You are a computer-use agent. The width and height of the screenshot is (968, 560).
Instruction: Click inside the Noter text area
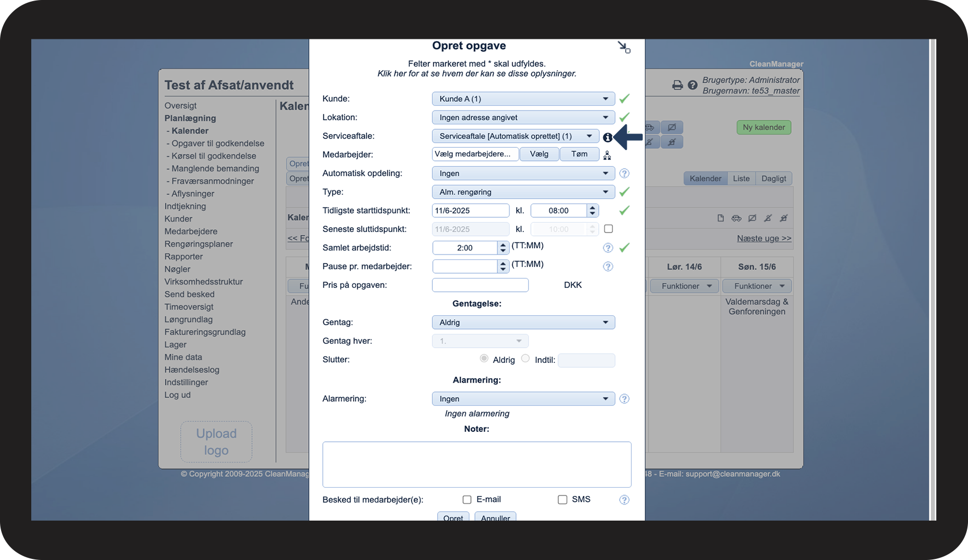(477, 465)
